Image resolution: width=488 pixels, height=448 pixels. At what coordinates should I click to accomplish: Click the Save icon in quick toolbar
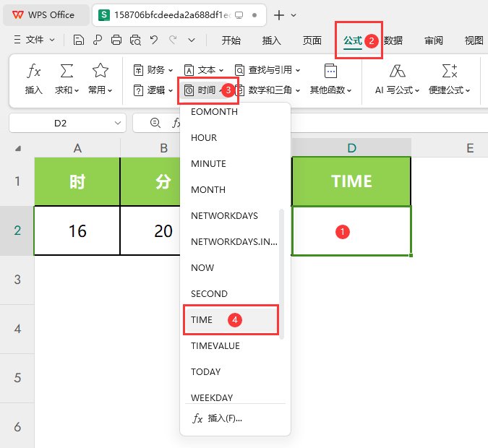point(78,40)
